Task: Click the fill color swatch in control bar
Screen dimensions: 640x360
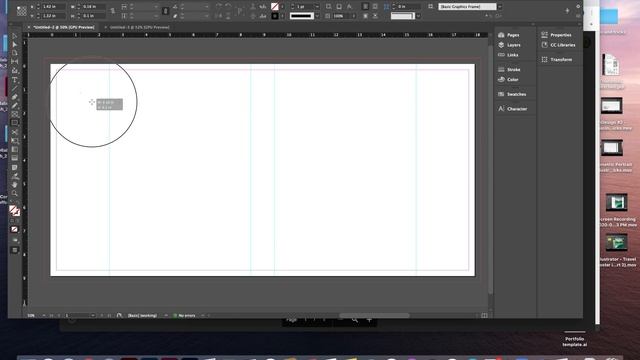Action: [x=275, y=7]
